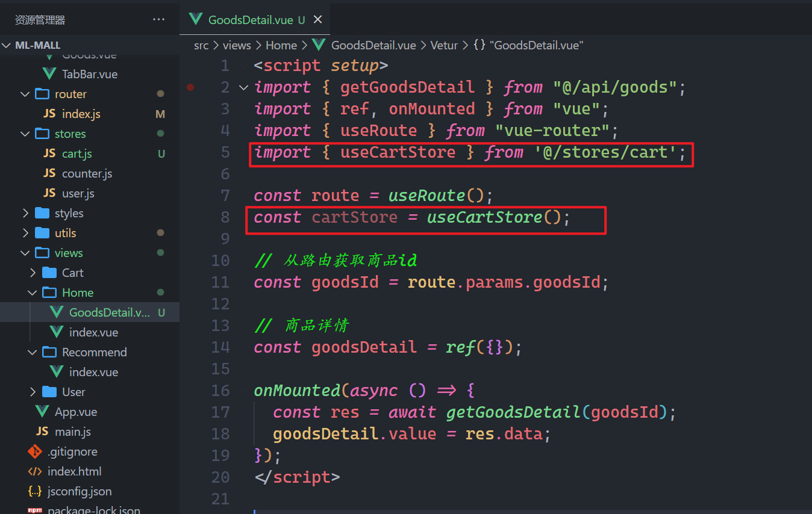Screen dimensions: 812x514
Task: Click line number 8 in the gutter
Action: pos(225,217)
